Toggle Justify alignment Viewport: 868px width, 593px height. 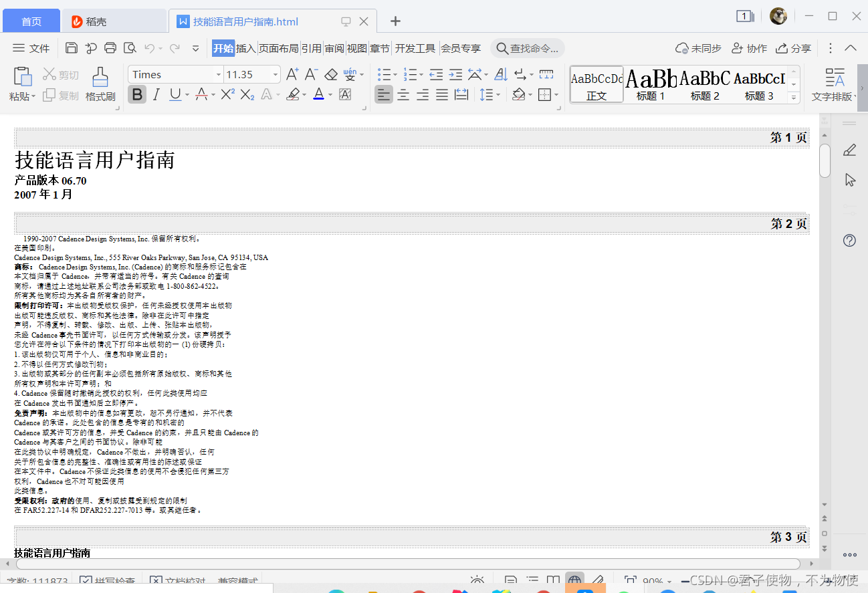pyautogui.click(x=441, y=95)
